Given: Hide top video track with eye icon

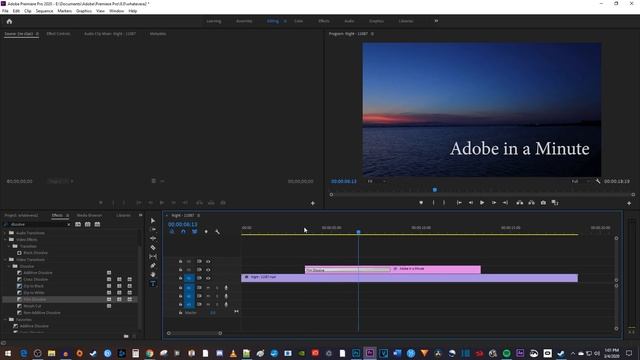Looking at the screenshot, I should click(208, 261).
